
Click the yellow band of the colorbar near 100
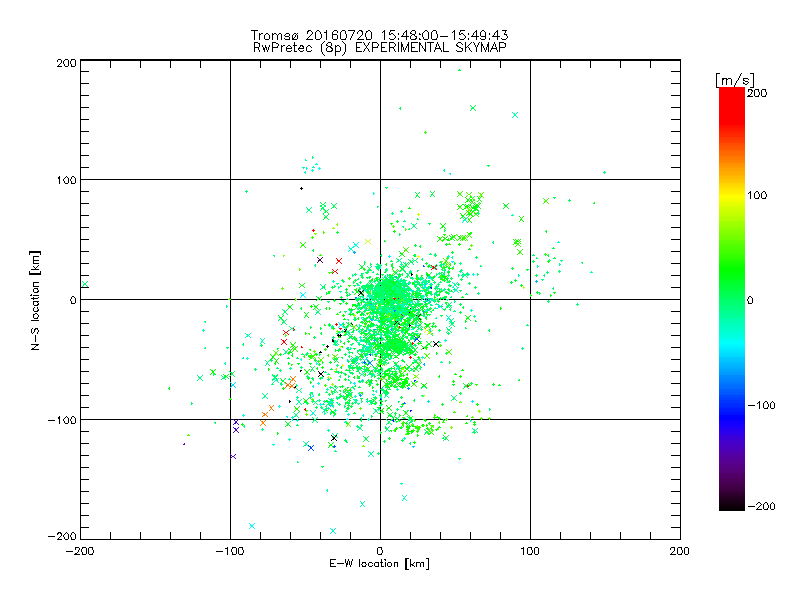pos(732,195)
